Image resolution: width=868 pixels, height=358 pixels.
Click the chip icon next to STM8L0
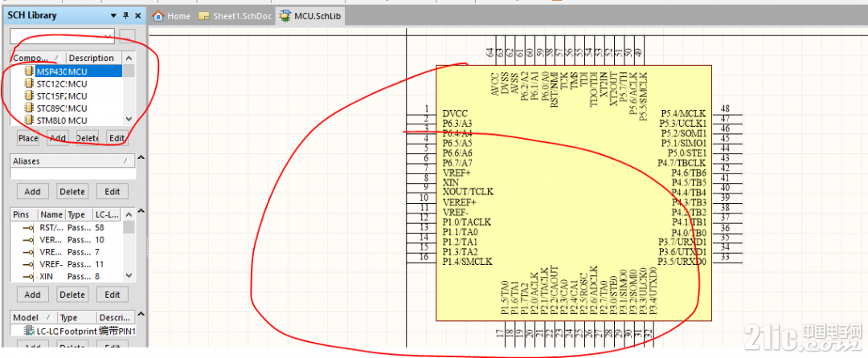point(29,120)
